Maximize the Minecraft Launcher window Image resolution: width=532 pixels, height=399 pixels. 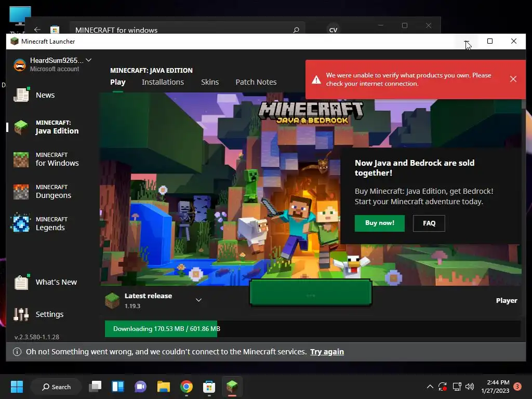[x=490, y=41]
